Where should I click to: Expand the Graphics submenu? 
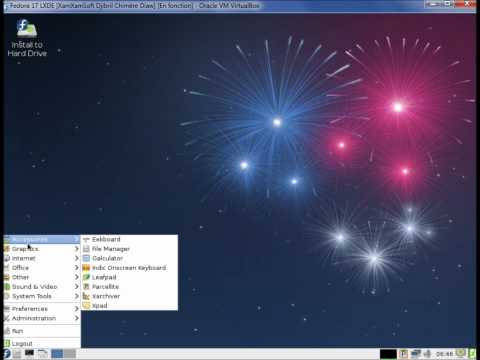click(42, 249)
